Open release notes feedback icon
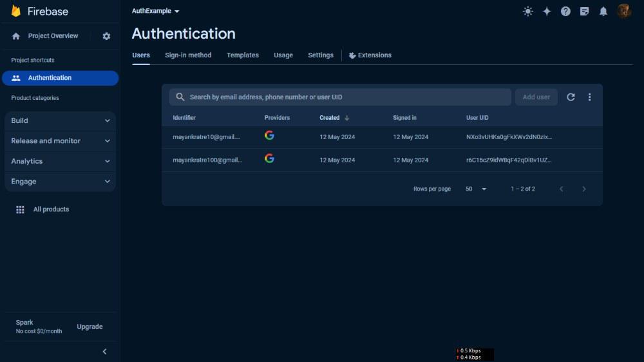 click(585, 12)
